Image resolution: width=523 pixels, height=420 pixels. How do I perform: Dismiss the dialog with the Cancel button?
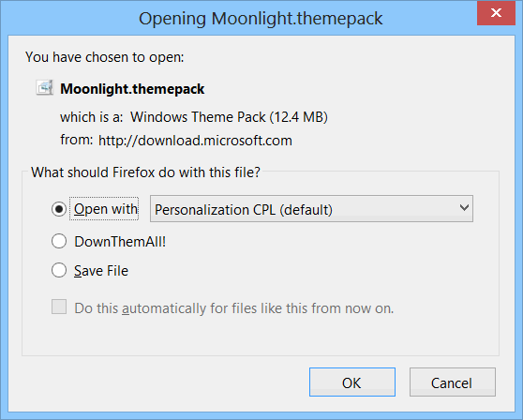[x=453, y=382]
